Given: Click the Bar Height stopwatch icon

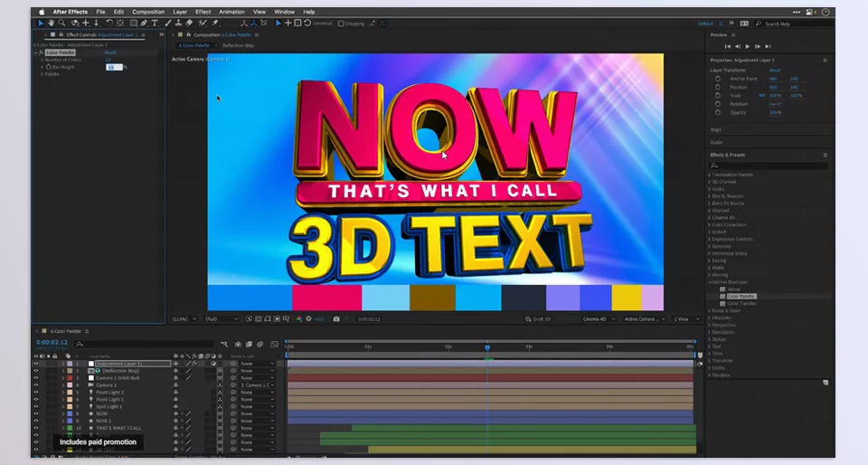Looking at the screenshot, I should [49, 67].
